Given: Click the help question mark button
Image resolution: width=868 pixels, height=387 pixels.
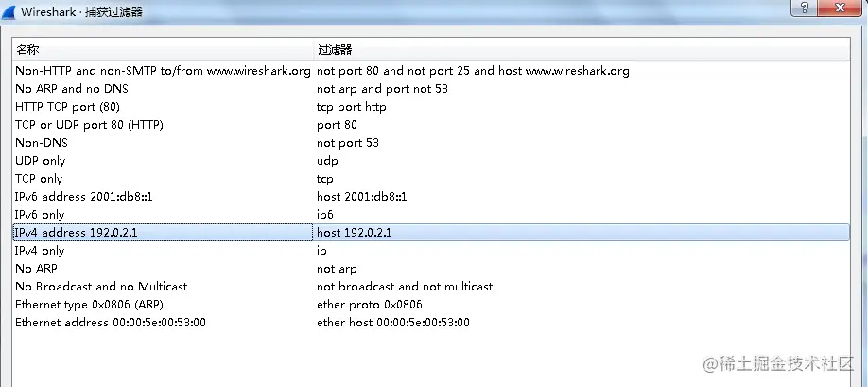Looking at the screenshot, I should pyautogui.click(x=804, y=8).
